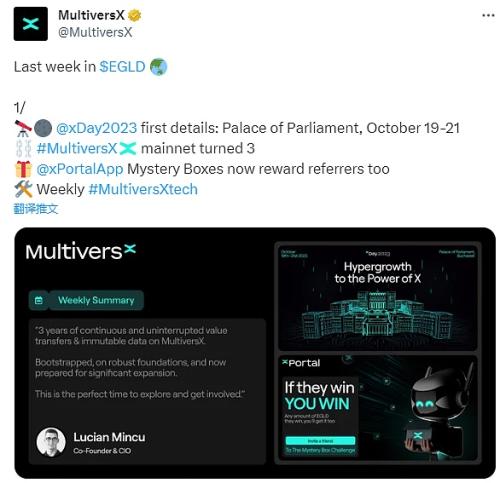The width and height of the screenshot is (500, 483).
Task: Open the #MultiversX hashtag
Action: coord(77,149)
